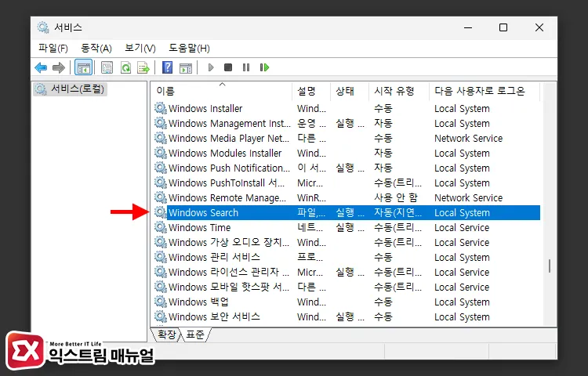Image resolution: width=588 pixels, height=376 pixels.
Task: Sort by the 상태 column header
Action: click(x=350, y=91)
